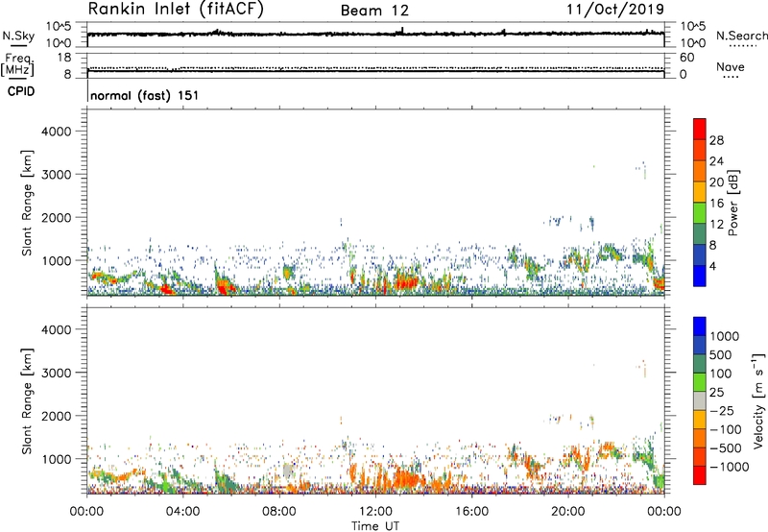Click the "12:00" time axis tick

(x=375, y=512)
